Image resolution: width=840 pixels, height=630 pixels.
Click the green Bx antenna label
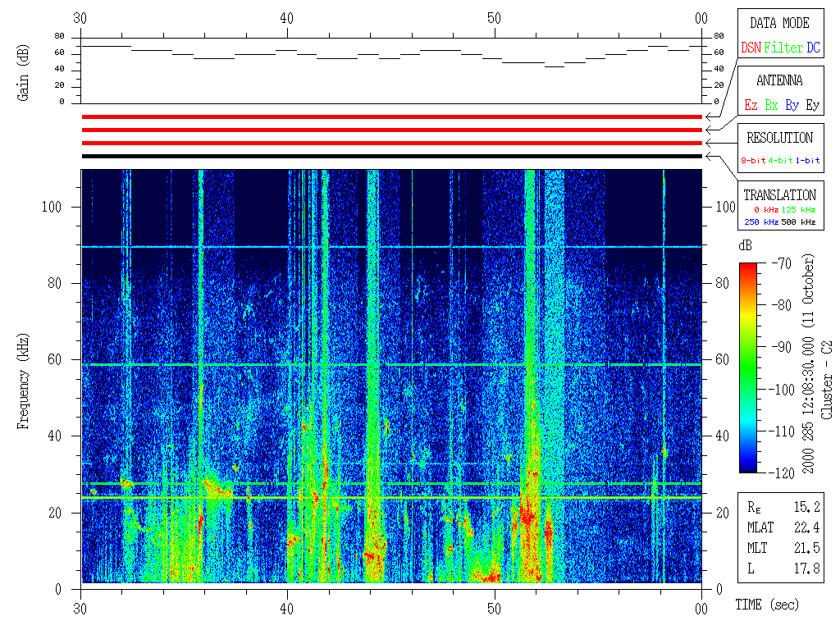coord(771,106)
